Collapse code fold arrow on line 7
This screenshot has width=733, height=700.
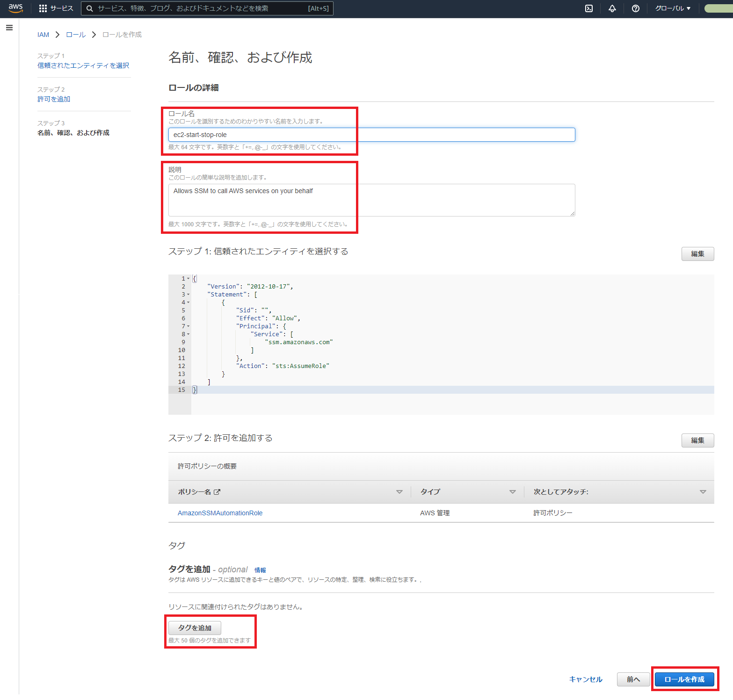[189, 326]
